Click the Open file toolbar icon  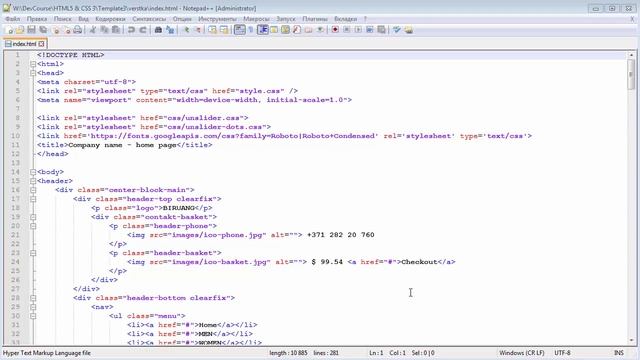coord(20,30)
